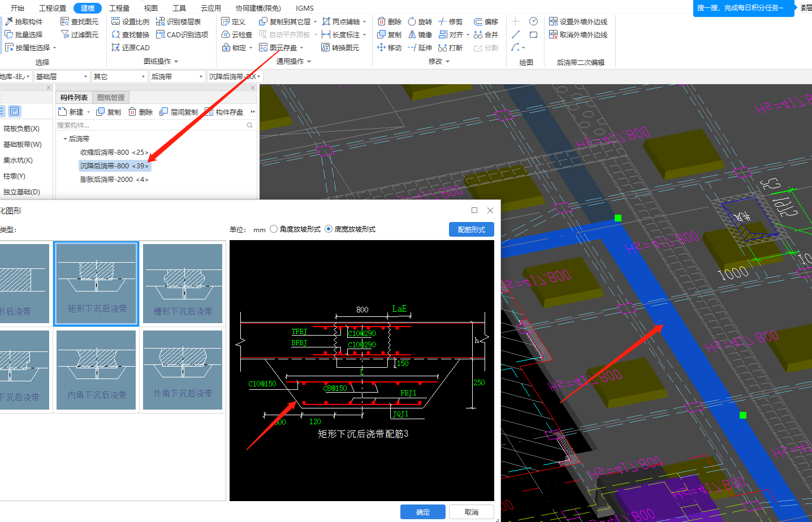Click 转换图元 convert element tool

click(340, 47)
